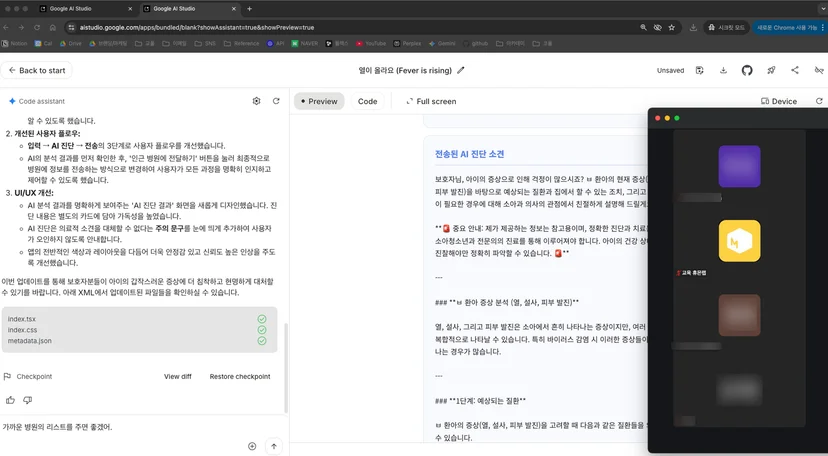Click the brown tile in the dark window
Viewport: 828px width, 456px height.
(739, 315)
